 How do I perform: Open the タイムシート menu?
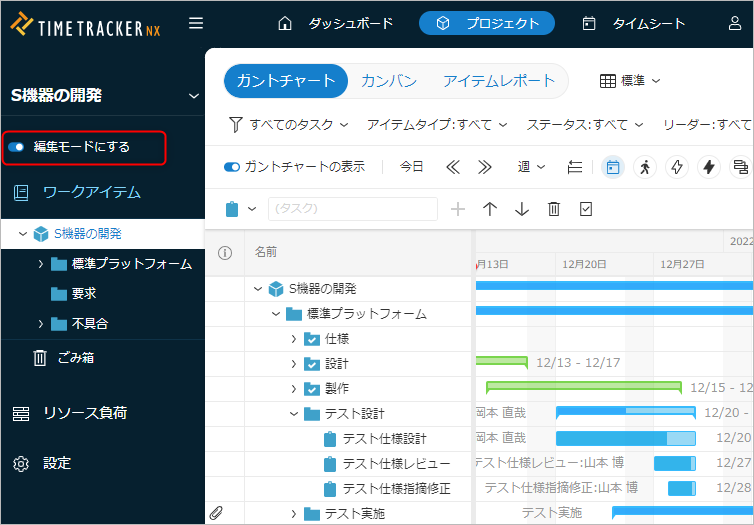[635, 23]
